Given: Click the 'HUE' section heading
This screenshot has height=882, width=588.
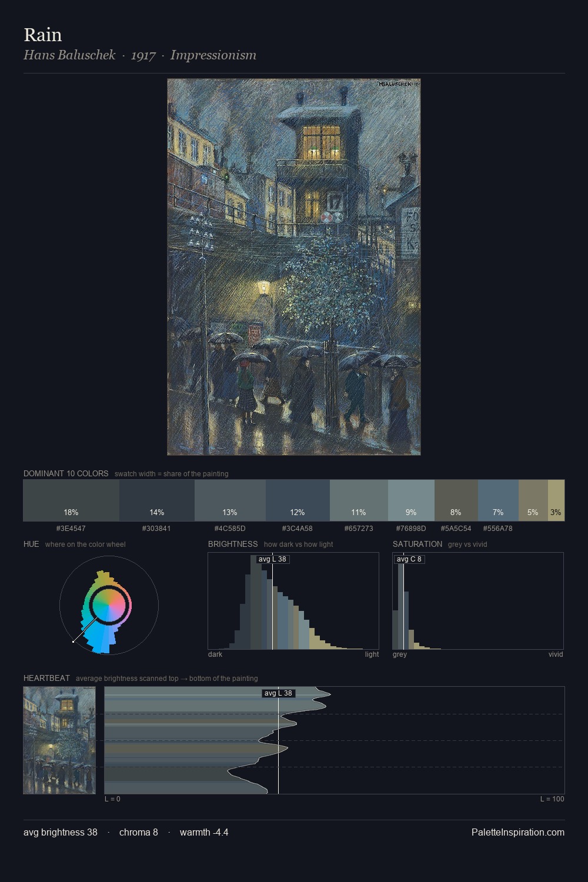Looking at the screenshot, I should click(x=31, y=544).
